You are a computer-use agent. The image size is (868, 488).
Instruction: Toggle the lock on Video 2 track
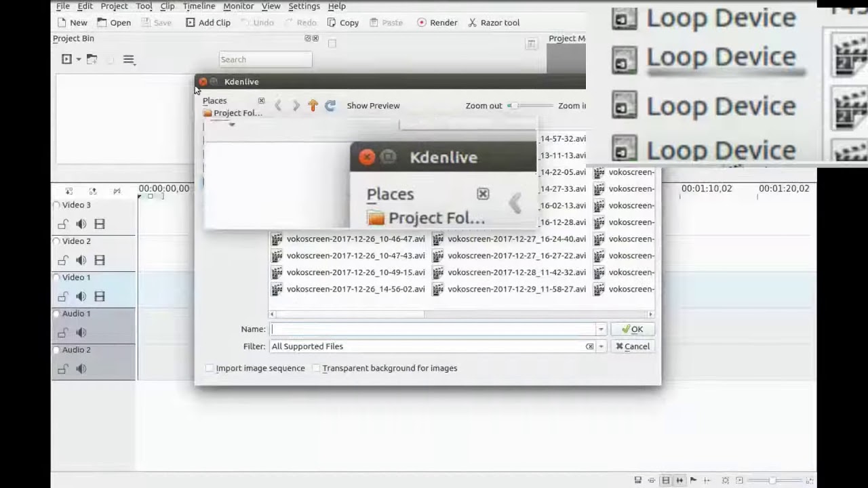pos(62,260)
